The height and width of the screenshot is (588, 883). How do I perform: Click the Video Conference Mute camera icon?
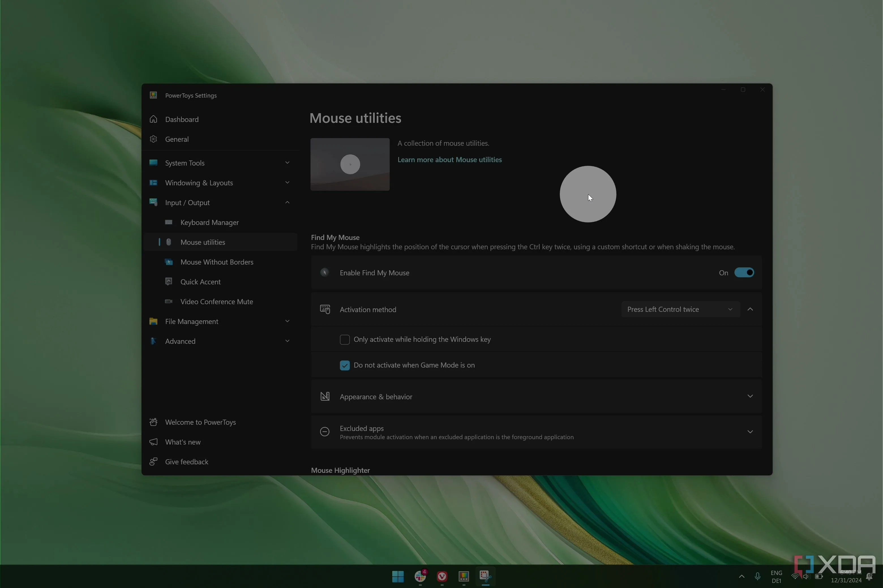tap(169, 302)
